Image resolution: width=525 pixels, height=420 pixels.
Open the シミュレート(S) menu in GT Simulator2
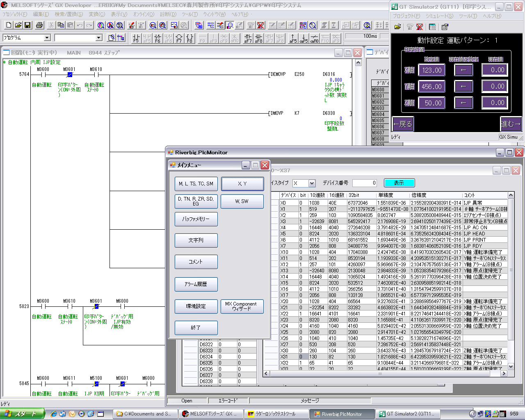pos(439,16)
